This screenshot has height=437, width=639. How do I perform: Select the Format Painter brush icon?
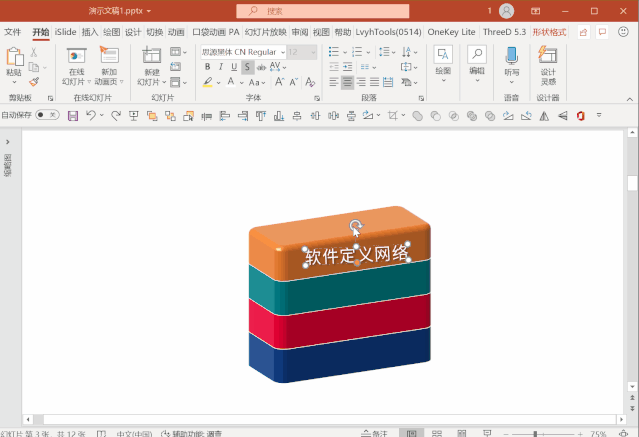tap(34, 82)
